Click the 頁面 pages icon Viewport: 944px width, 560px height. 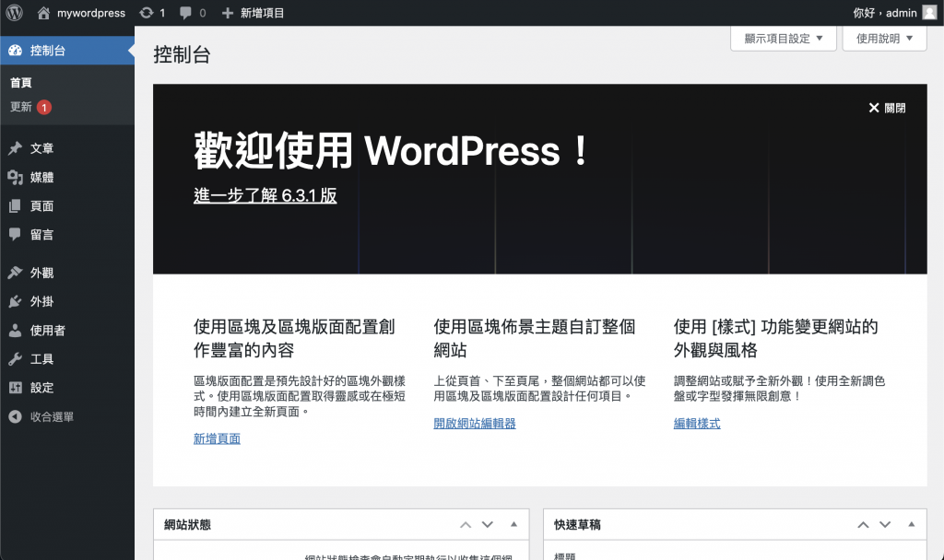tap(15, 205)
